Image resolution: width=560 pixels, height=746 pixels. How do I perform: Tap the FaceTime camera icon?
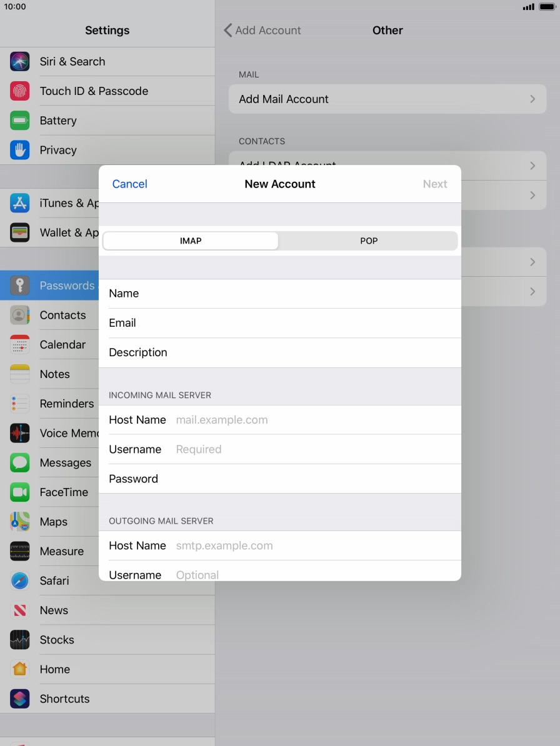click(20, 492)
